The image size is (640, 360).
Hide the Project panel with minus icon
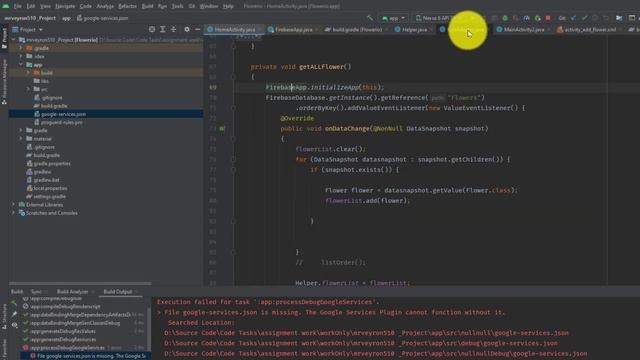198,29
